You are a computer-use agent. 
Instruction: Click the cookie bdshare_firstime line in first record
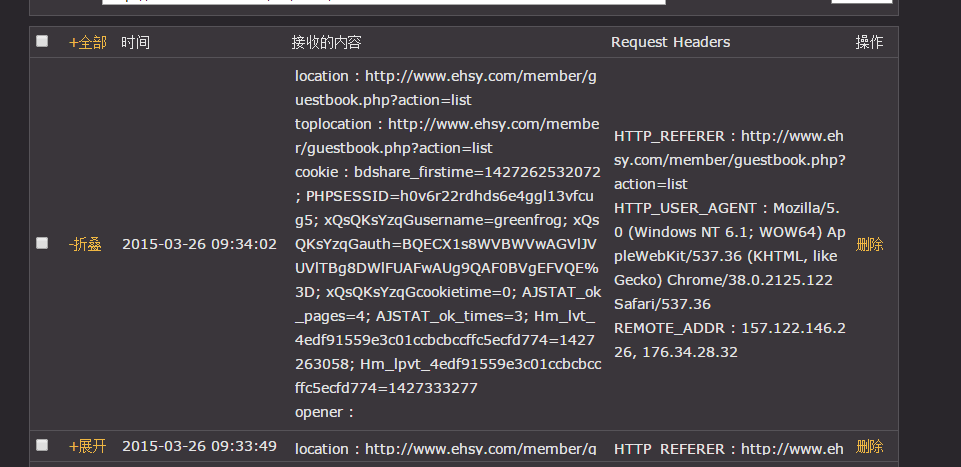447,172
